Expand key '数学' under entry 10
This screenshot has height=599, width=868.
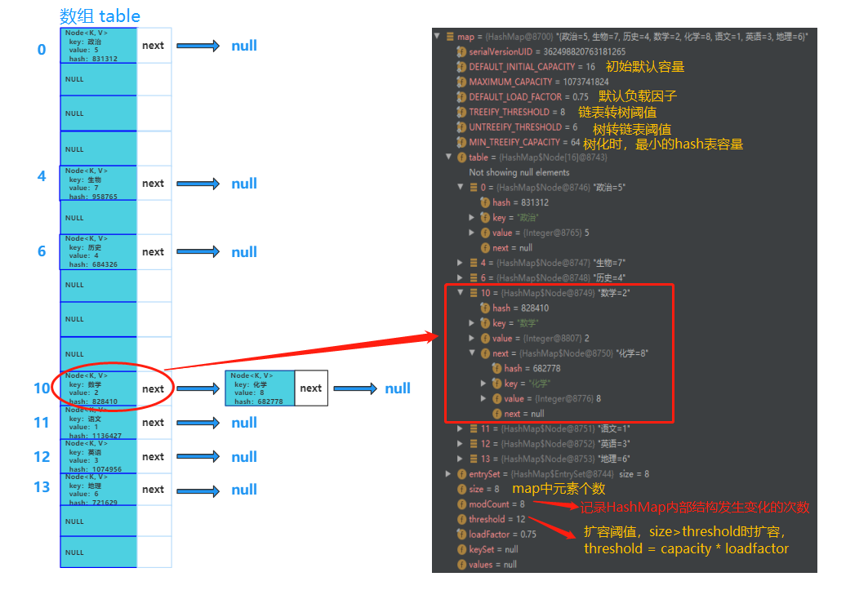click(472, 322)
